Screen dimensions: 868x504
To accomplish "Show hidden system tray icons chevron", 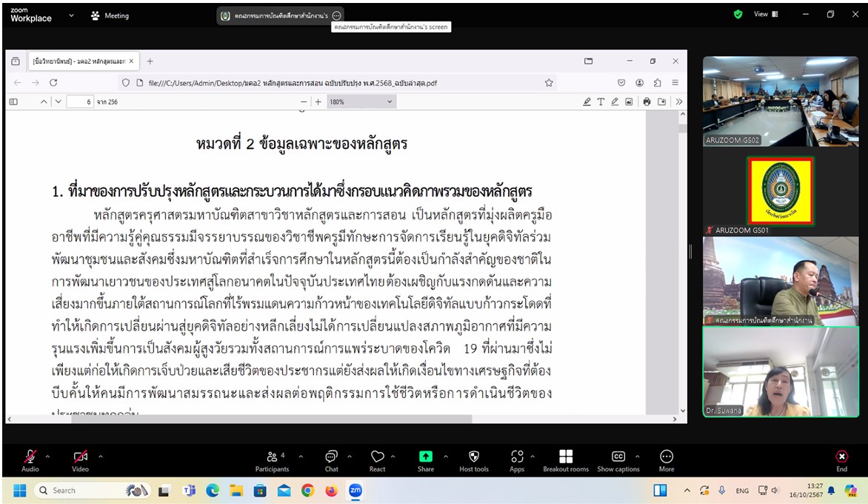I will pyautogui.click(x=687, y=490).
